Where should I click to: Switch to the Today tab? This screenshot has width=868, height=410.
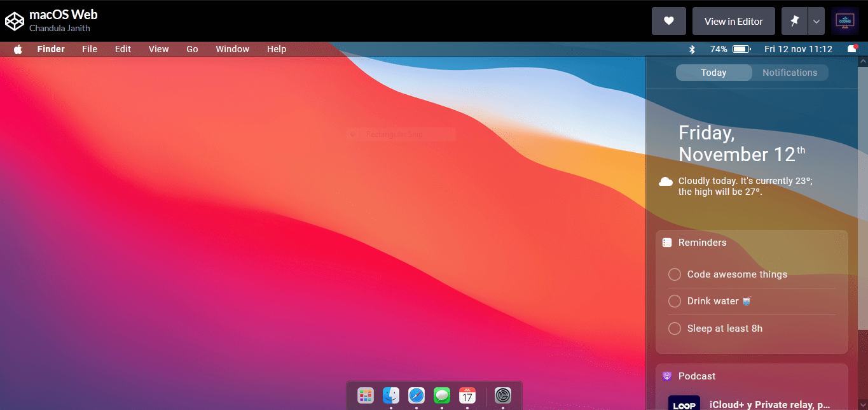pos(713,73)
